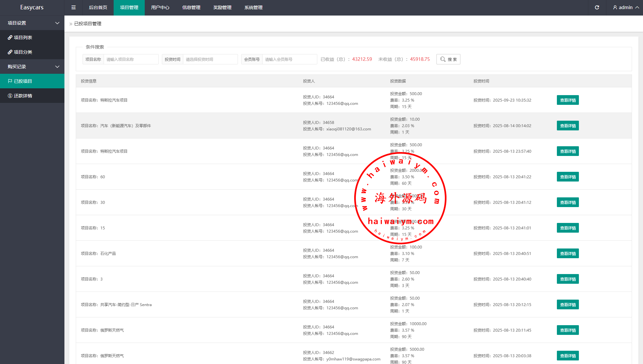View details of the 石化产品 investment
The height and width of the screenshot is (364, 643).
click(568, 253)
